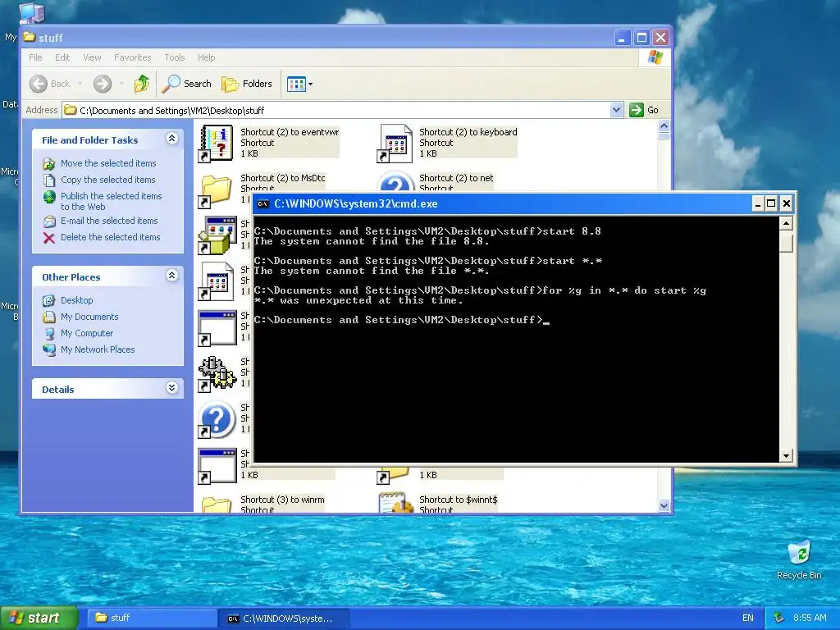This screenshot has height=630, width=840.
Task: Click the cmd window scrollbar thumb
Action: [786, 243]
